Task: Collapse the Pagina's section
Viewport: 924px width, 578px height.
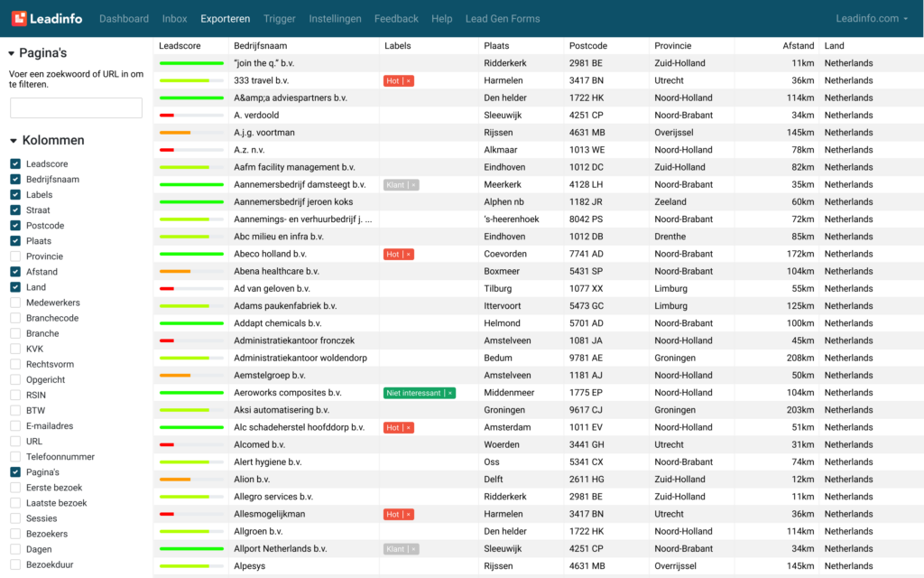Action: [x=11, y=53]
